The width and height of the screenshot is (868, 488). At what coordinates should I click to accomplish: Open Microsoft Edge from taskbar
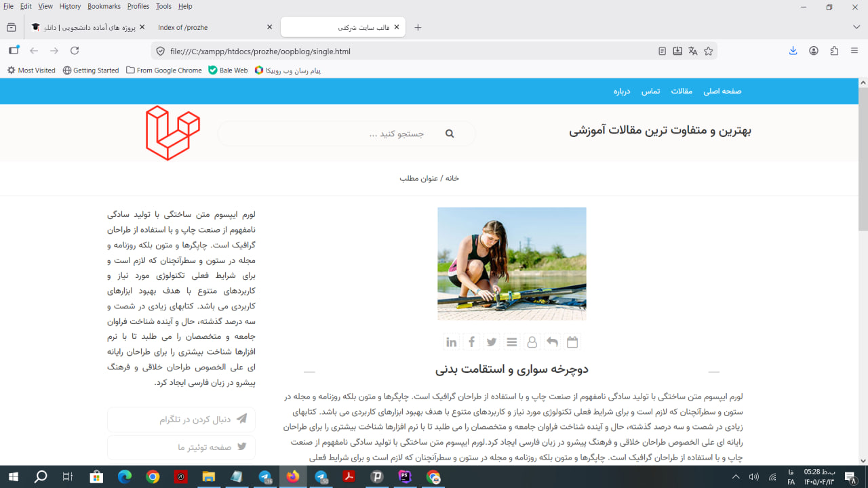[x=125, y=477]
